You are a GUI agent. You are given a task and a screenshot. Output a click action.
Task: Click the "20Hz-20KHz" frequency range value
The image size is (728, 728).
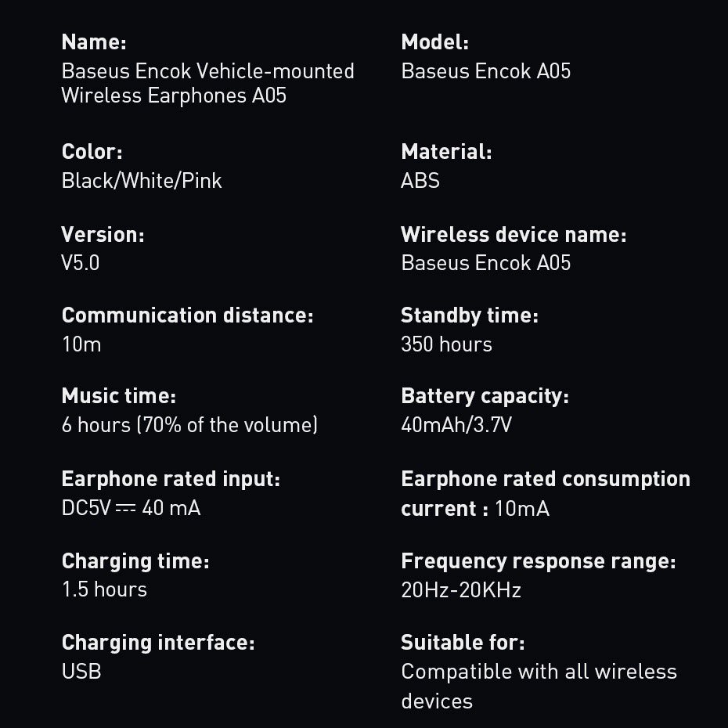[461, 589]
